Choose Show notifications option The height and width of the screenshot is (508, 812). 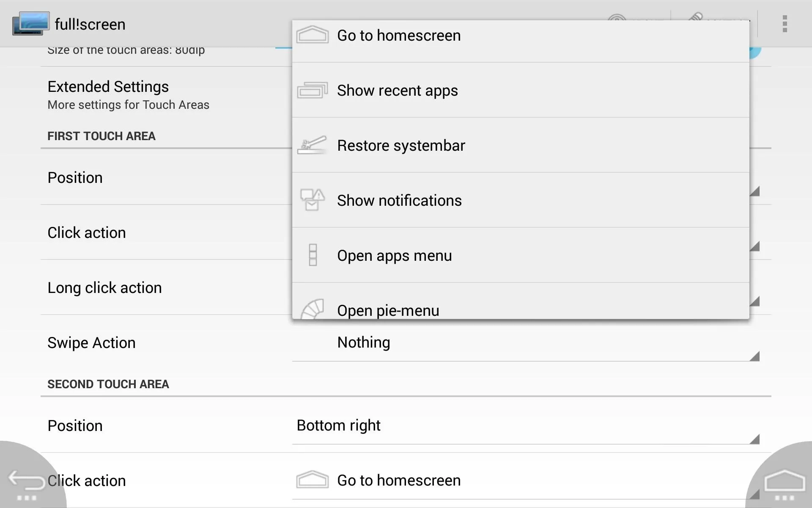521,200
